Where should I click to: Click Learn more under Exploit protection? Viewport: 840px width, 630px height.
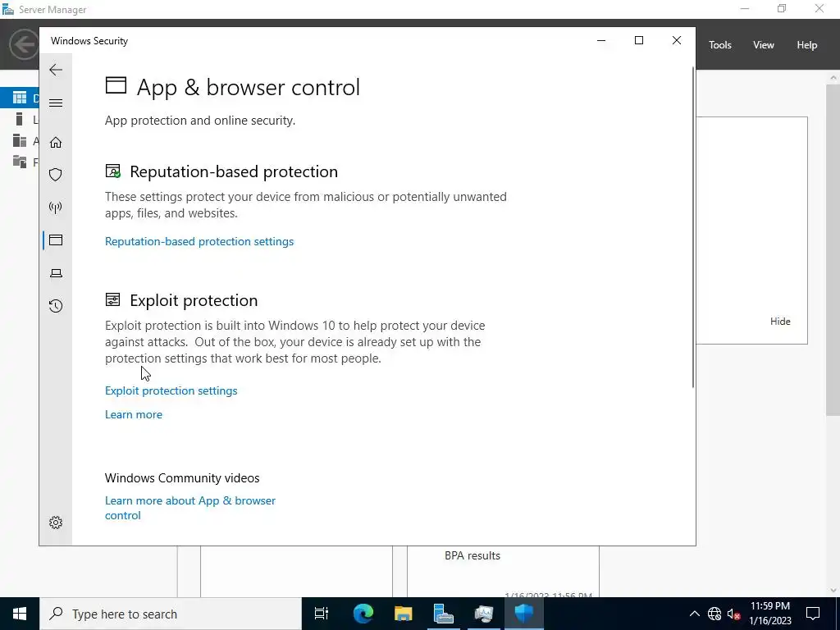point(134,414)
